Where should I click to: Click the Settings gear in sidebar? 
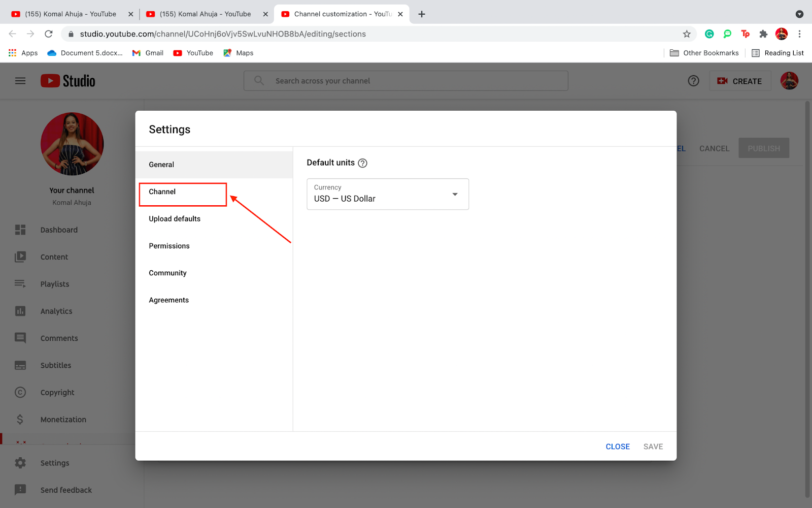pyautogui.click(x=20, y=463)
